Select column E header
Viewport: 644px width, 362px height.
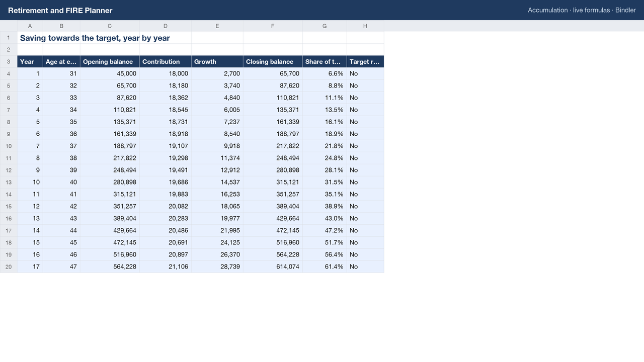coord(217,26)
